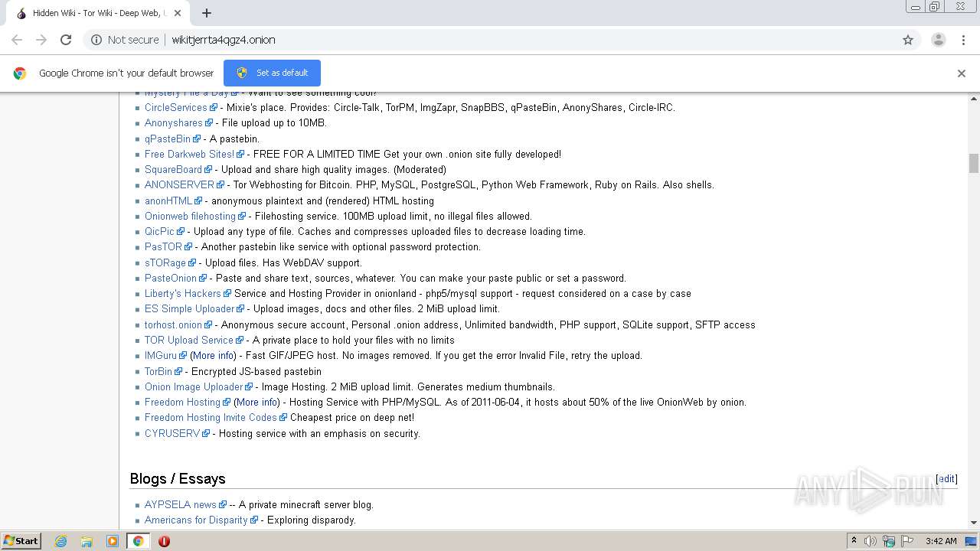The image size is (980, 551).
Task: Open the sTORage link
Action: 165,263
